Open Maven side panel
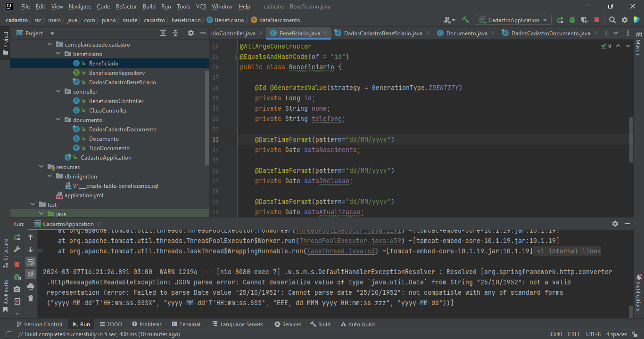Viewport: 644px width, 339px height. click(x=638, y=43)
